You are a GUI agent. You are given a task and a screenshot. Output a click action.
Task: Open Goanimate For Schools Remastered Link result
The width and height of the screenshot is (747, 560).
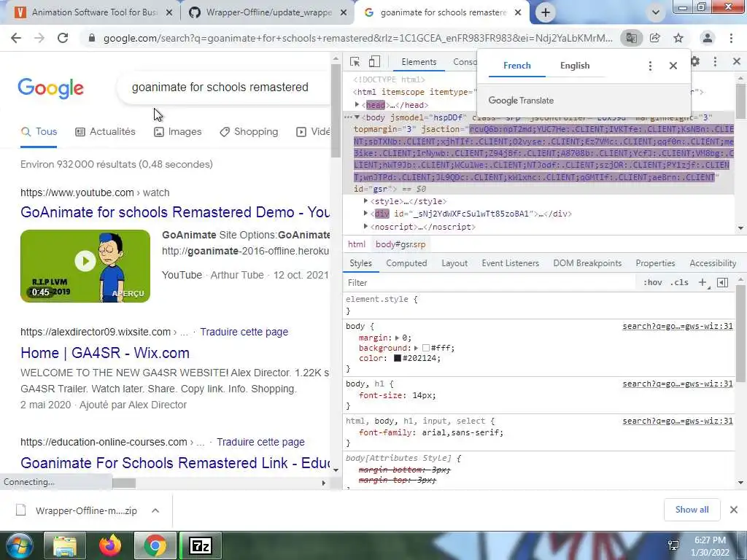pyautogui.click(x=175, y=463)
